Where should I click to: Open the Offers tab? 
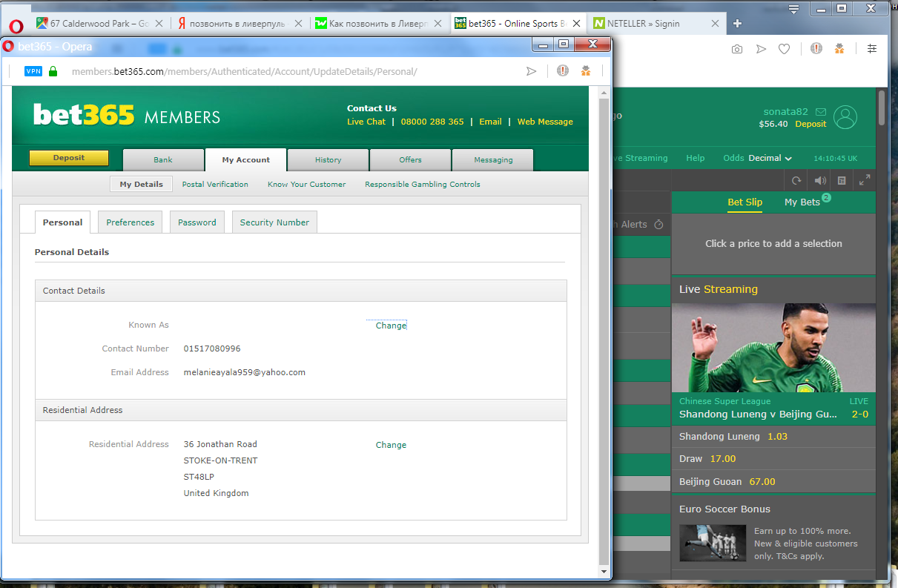(410, 160)
